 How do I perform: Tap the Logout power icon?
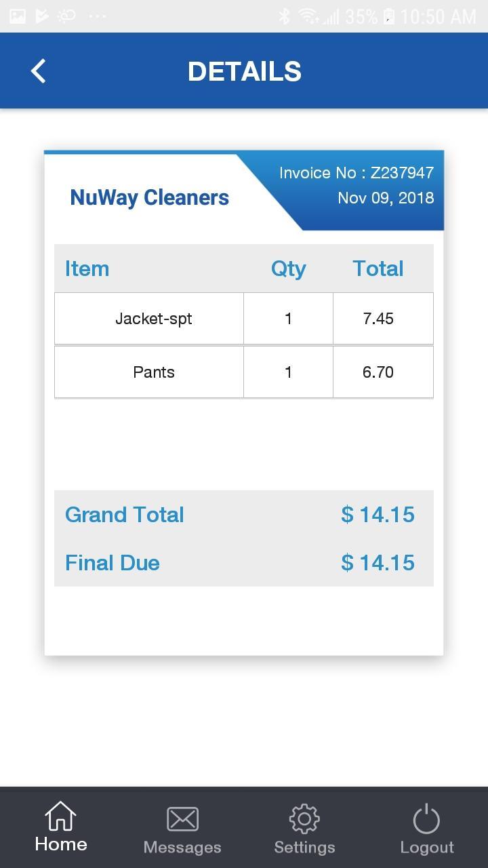click(x=426, y=819)
